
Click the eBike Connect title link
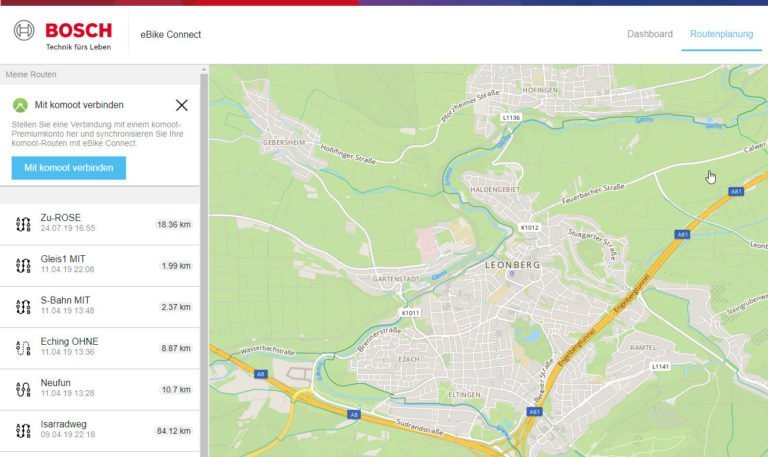tap(170, 34)
